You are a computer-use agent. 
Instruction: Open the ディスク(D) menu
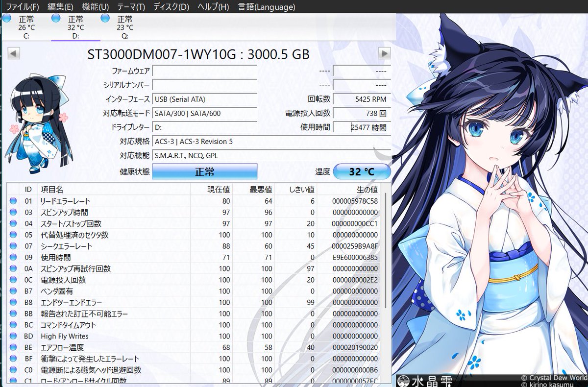coord(171,7)
